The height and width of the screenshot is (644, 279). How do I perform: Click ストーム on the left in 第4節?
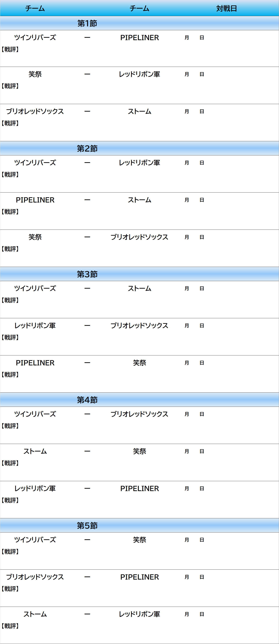(35, 451)
